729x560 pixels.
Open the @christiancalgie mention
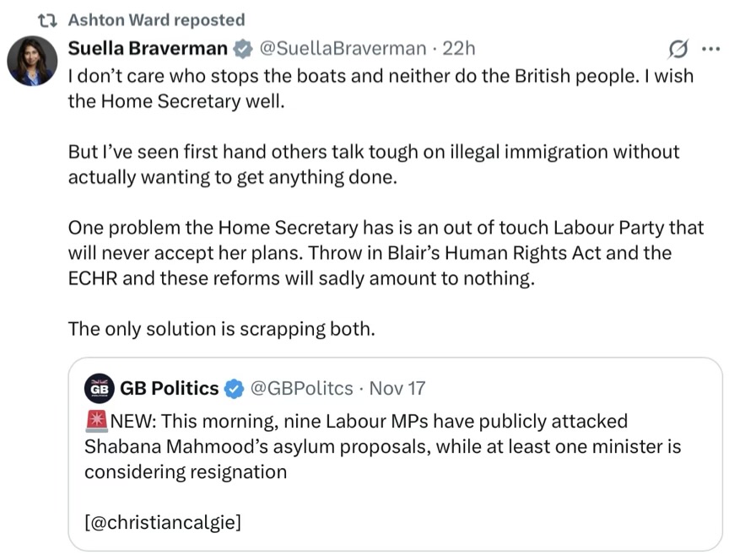(162, 522)
